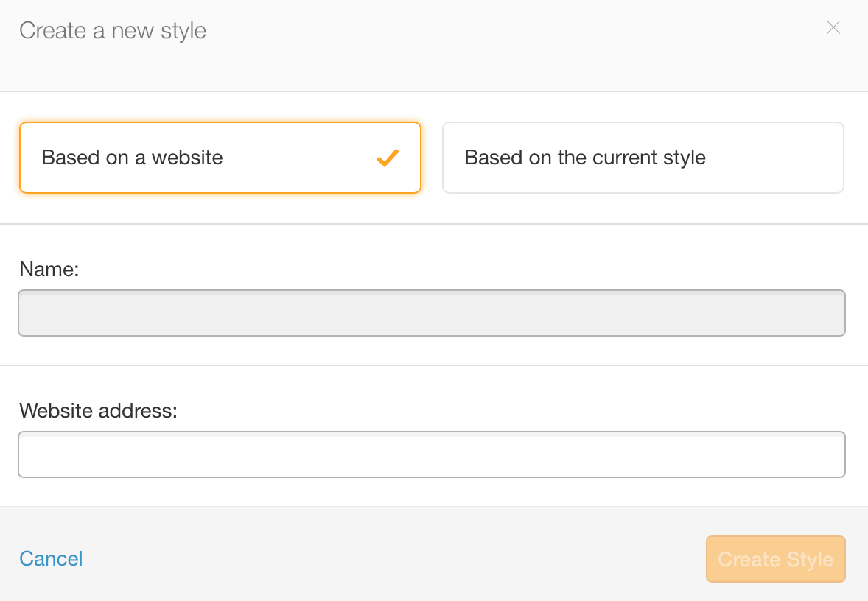Click the Create Style button
Image resolution: width=868 pixels, height=601 pixels.
(775, 559)
